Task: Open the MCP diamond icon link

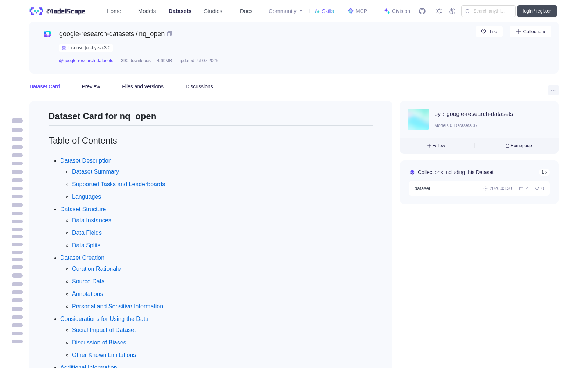Action: pos(358,11)
